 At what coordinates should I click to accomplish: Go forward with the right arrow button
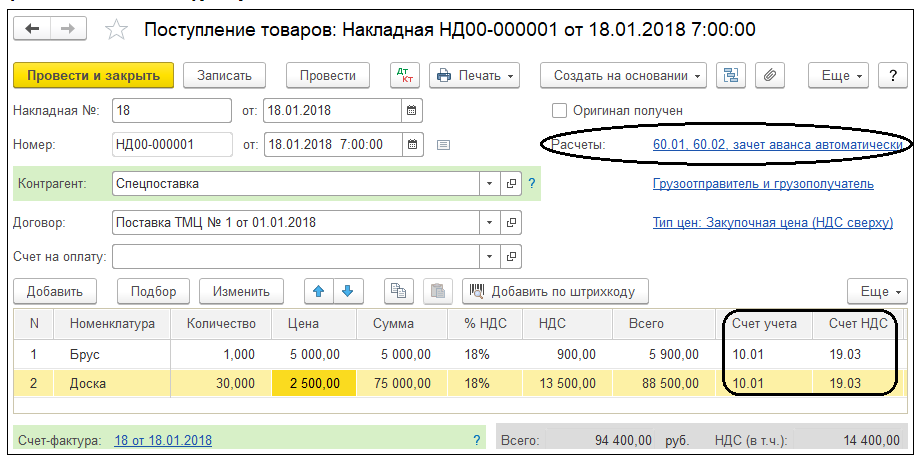click(x=68, y=29)
